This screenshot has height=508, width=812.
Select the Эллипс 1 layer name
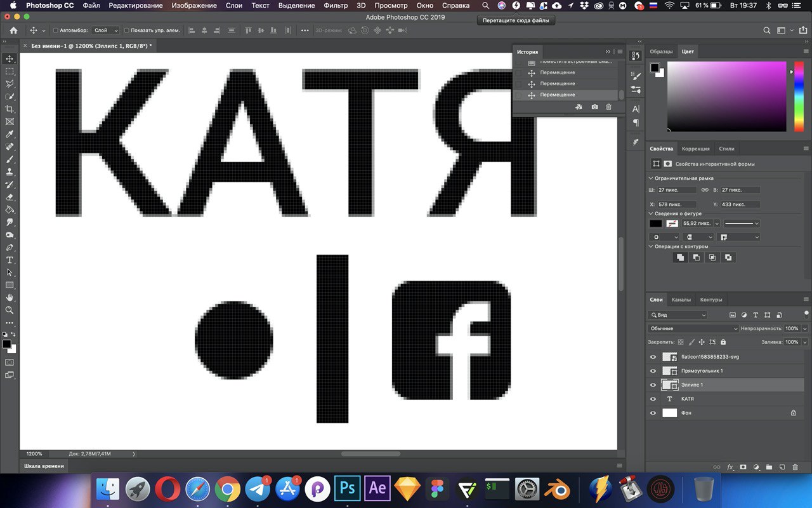(692, 385)
